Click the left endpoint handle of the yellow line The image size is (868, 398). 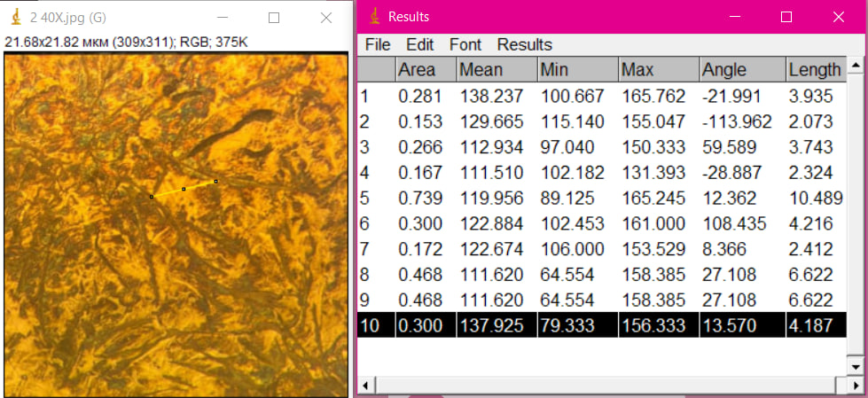click(151, 197)
